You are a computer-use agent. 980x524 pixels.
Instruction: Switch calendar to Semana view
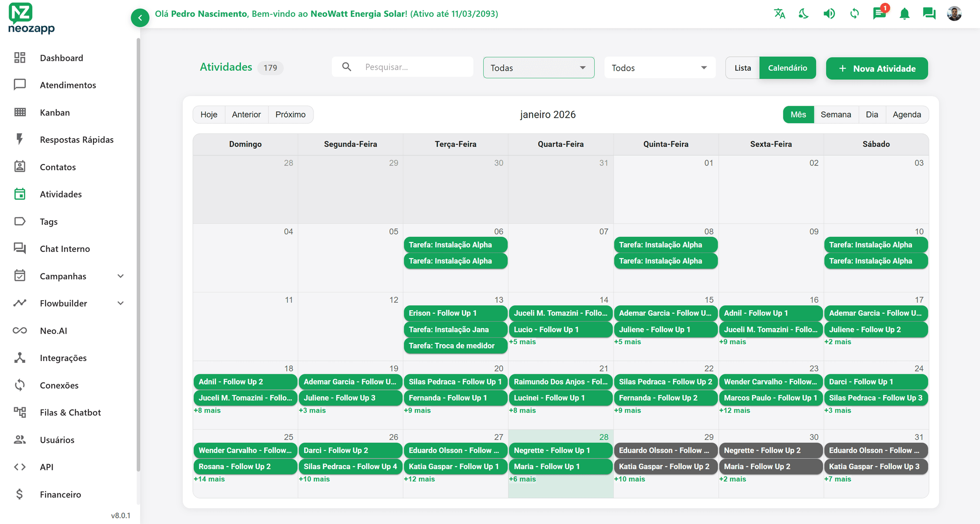pyautogui.click(x=835, y=115)
